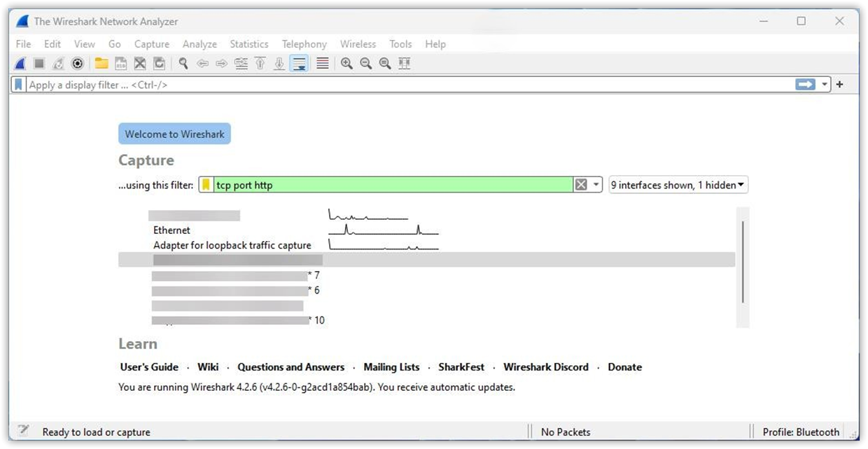Open Capture Options gear icon
This screenshot has height=449, width=868.
pos(78,64)
